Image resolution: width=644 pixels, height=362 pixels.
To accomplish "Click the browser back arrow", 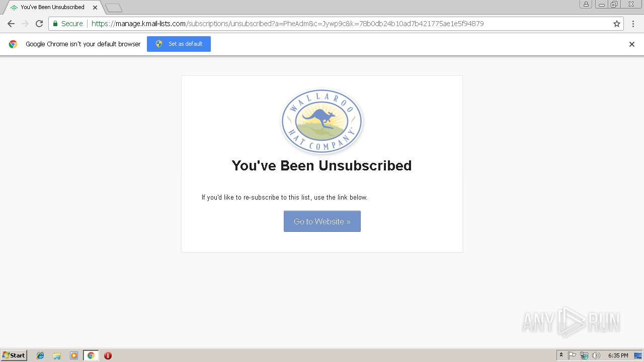I will click(11, 24).
